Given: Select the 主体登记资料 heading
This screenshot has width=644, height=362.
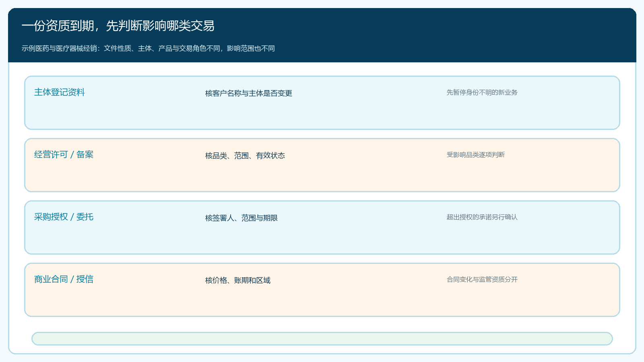Looking at the screenshot, I should coord(60,92).
